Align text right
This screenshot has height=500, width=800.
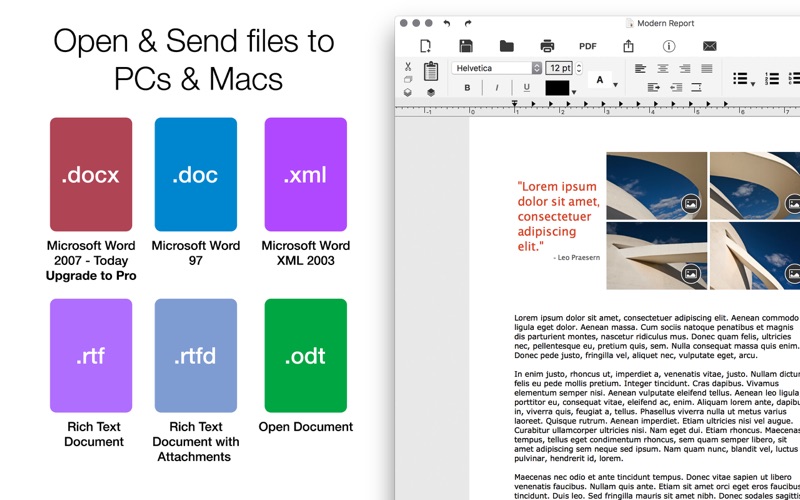tap(685, 68)
